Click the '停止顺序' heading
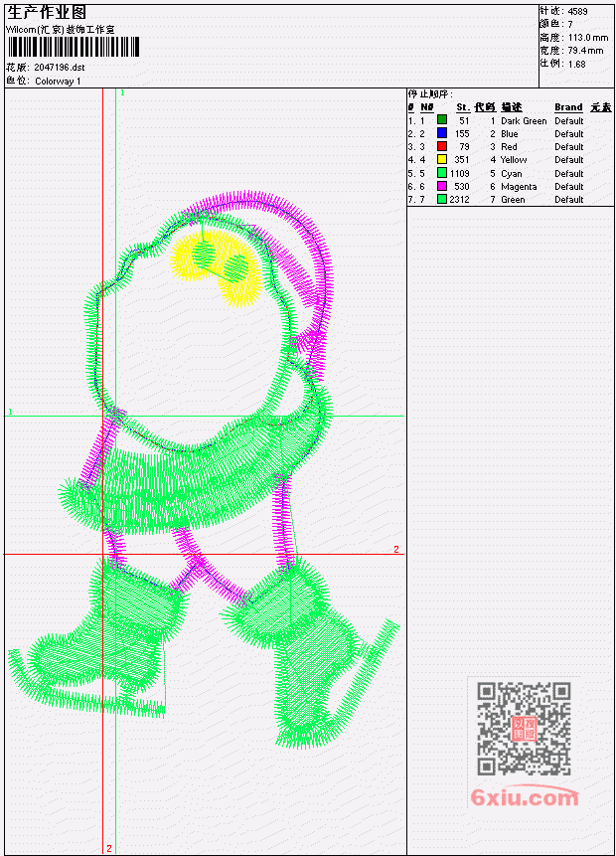 click(x=430, y=93)
